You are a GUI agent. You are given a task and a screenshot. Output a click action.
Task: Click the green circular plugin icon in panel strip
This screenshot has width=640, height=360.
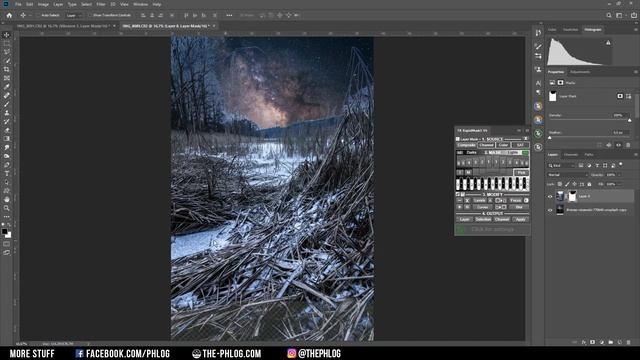click(x=538, y=133)
